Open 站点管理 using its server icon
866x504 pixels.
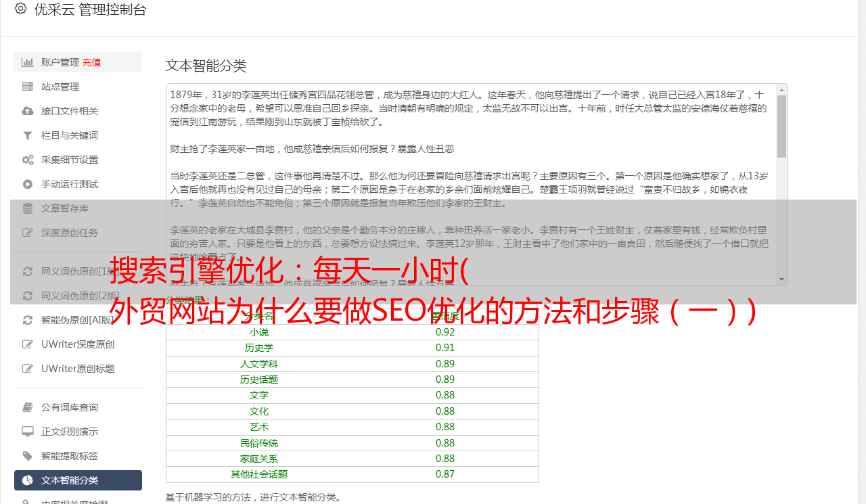(28, 87)
